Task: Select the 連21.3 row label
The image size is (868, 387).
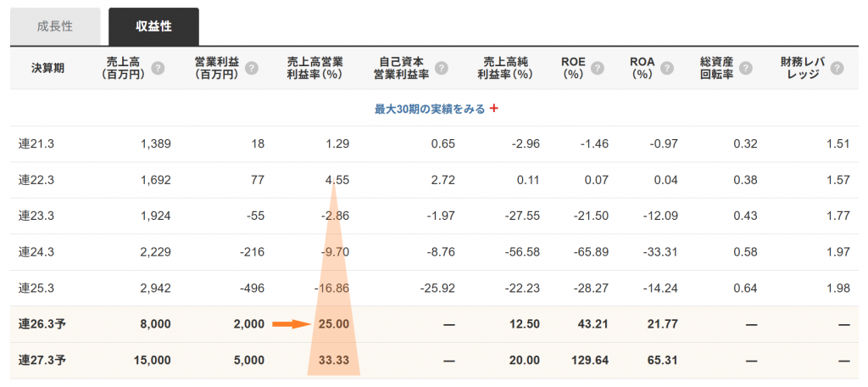Action: click(x=36, y=144)
